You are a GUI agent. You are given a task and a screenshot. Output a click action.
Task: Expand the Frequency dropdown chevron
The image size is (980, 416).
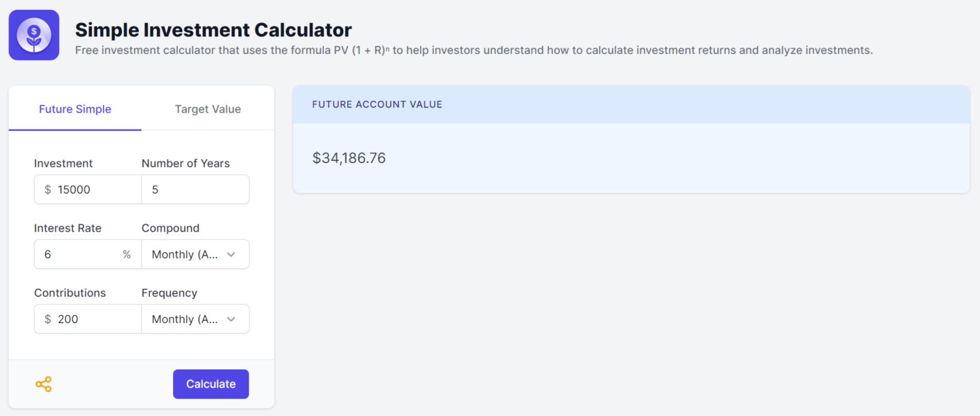231,319
